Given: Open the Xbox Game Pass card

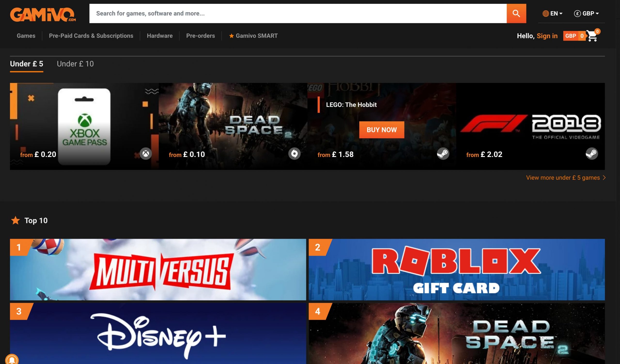Looking at the screenshot, I should pos(84,126).
